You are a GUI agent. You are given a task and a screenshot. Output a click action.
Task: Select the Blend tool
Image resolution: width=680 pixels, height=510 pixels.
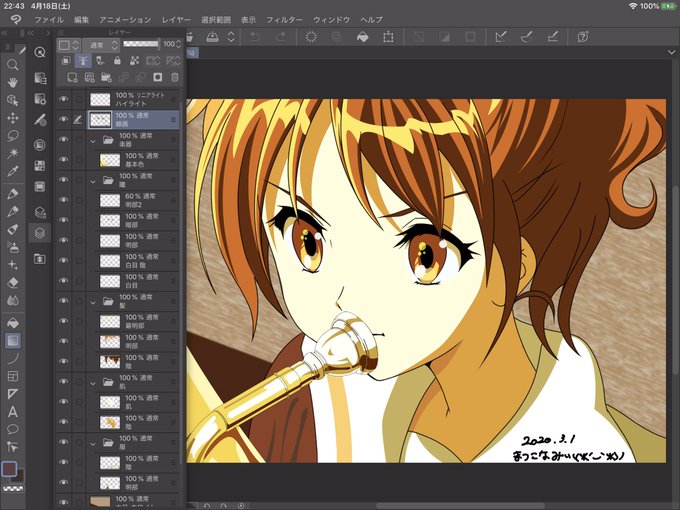[x=13, y=300]
